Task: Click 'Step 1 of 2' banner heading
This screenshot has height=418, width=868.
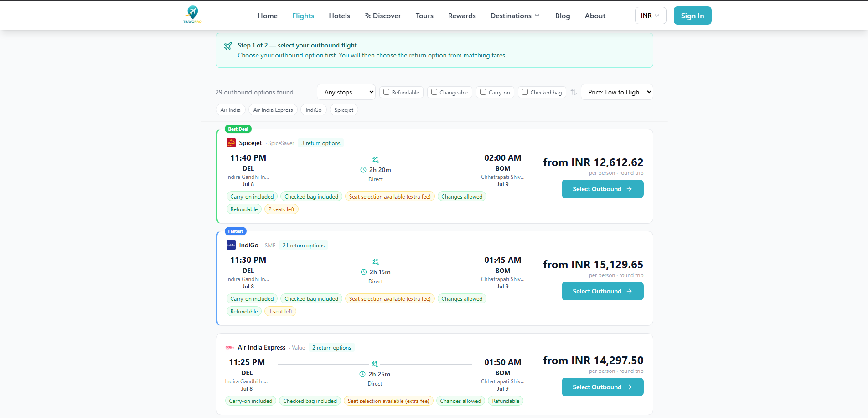Action: pyautogui.click(x=297, y=45)
